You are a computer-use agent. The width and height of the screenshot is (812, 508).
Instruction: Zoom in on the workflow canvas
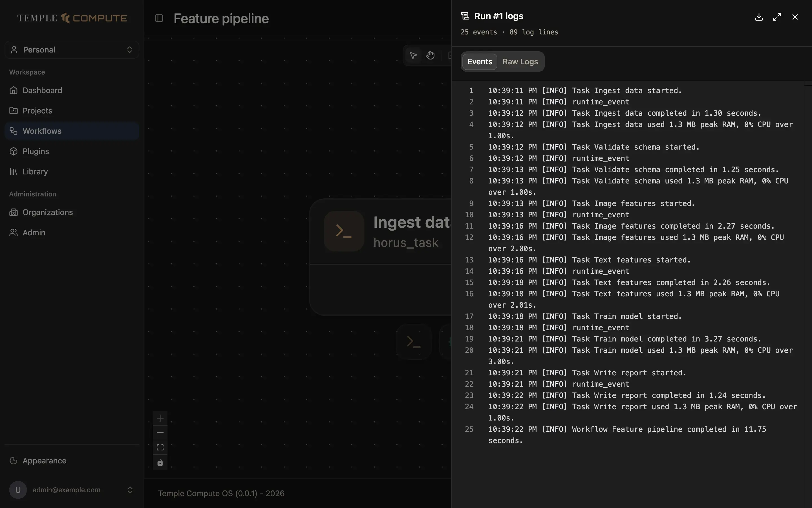point(160,418)
